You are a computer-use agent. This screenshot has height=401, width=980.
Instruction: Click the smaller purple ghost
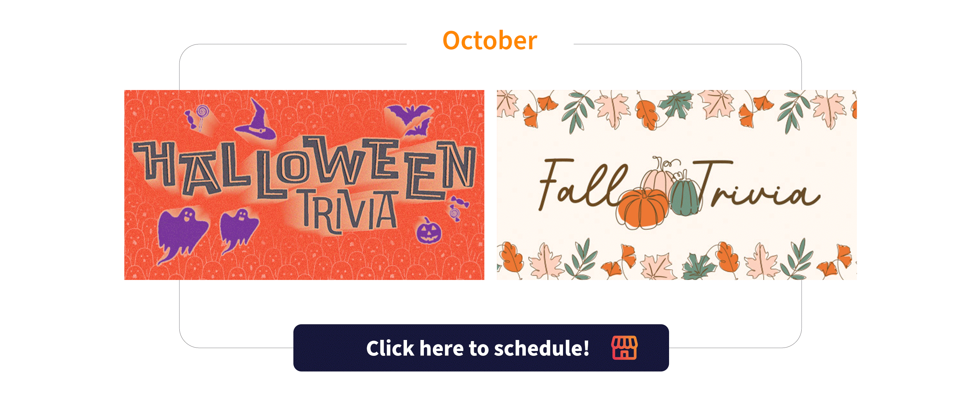[239, 230]
